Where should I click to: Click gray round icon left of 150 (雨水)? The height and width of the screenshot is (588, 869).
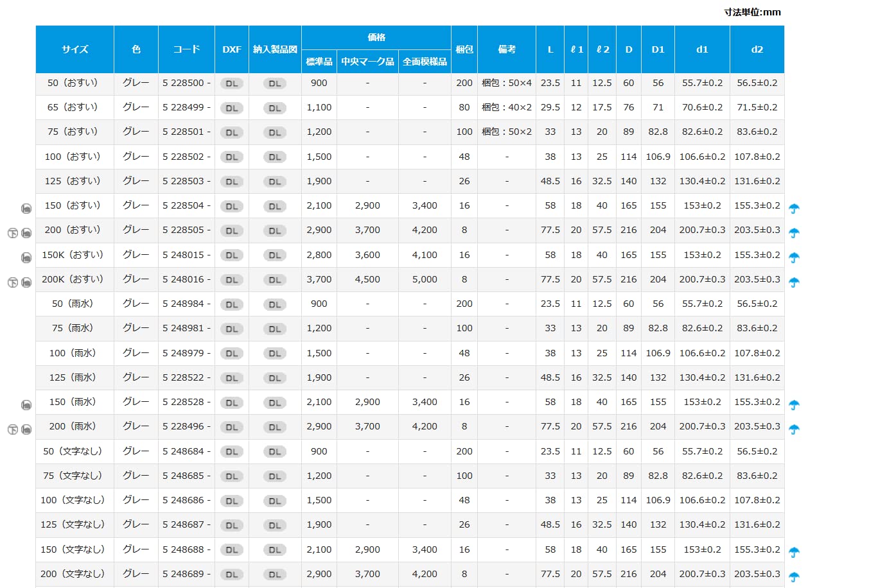(x=26, y=405)
